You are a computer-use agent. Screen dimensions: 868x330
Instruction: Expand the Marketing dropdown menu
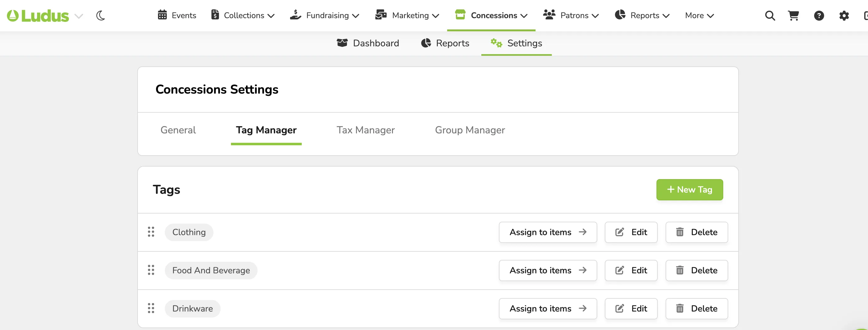pos(407,15)
